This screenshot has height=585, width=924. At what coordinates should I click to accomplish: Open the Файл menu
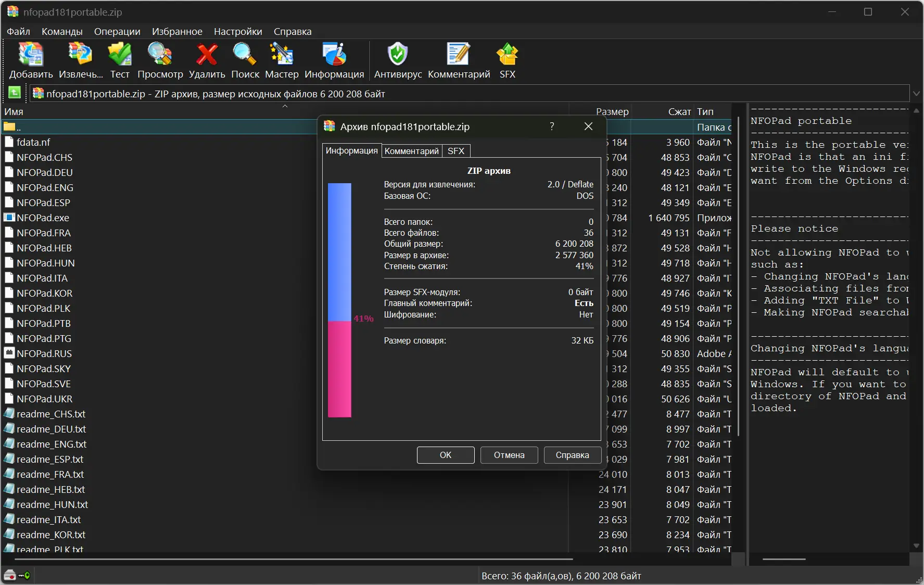coord(18,31)
